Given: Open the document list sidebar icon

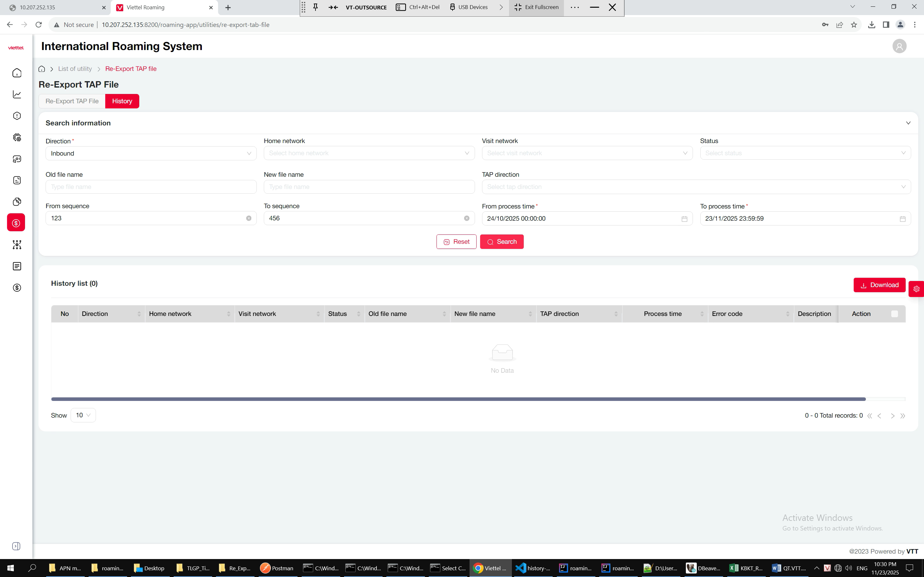Looking at the screenshot, I should click(x=17, y=266).
